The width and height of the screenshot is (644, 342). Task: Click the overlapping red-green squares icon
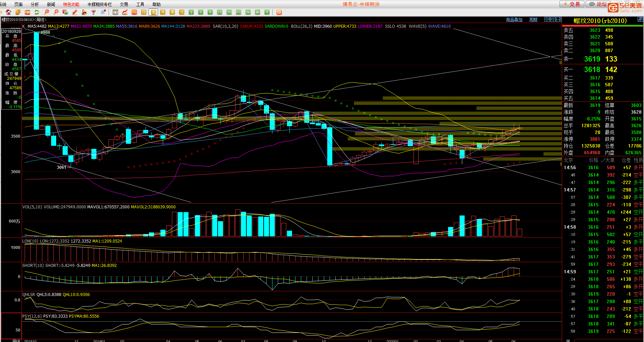65,12
